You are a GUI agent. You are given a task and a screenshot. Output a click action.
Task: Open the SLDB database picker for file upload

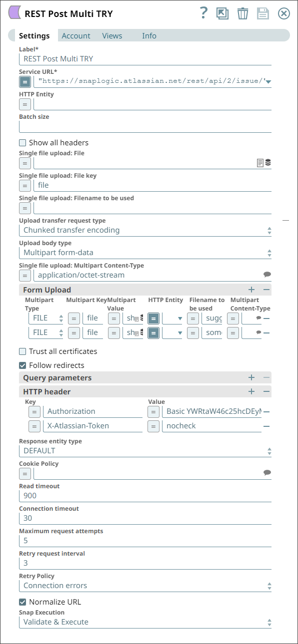coord(268,162)
